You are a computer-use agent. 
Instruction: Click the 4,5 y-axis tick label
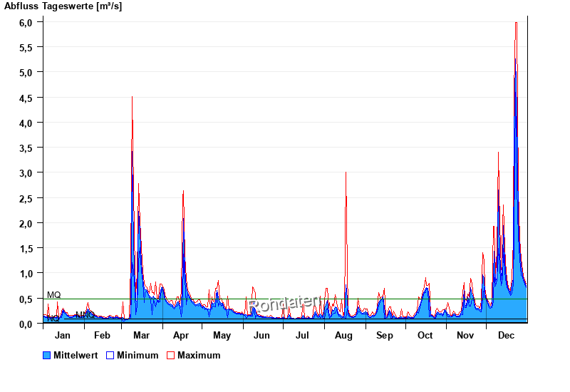pos(26,98)
